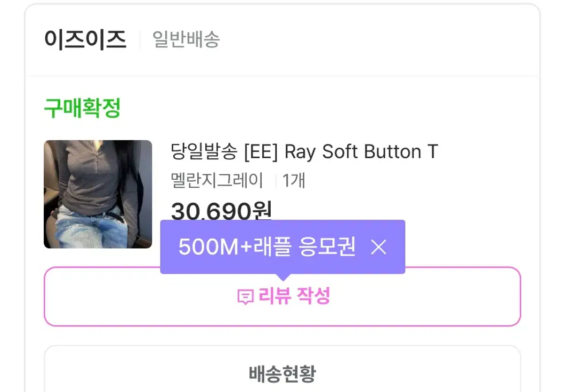Click the 멜란지그레이 option text
565x392 pixels.
click(x=216, y=179)
